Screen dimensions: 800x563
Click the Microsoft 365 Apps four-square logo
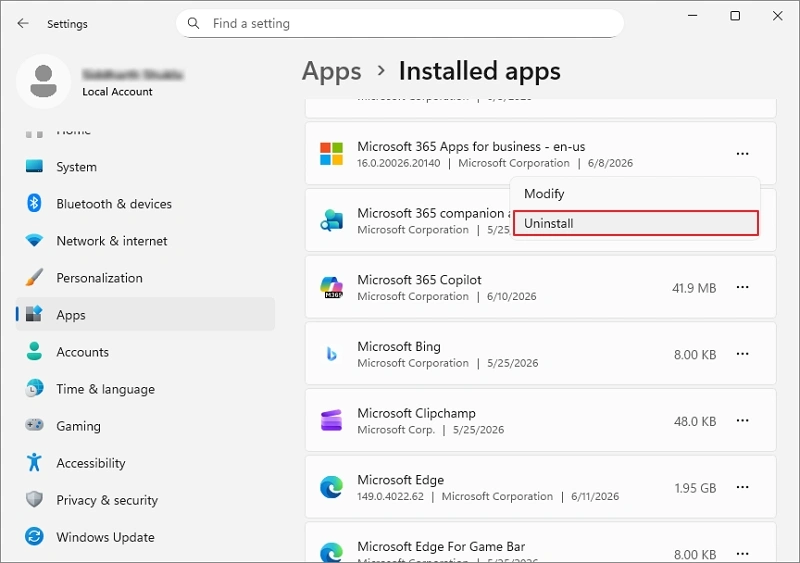(x=332, y=154)
